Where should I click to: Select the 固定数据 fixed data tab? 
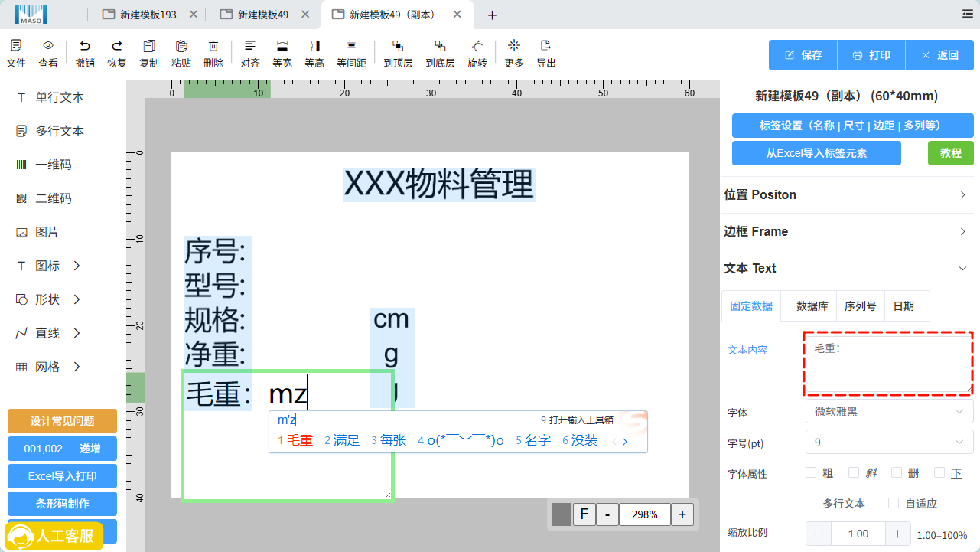[751, 305]
